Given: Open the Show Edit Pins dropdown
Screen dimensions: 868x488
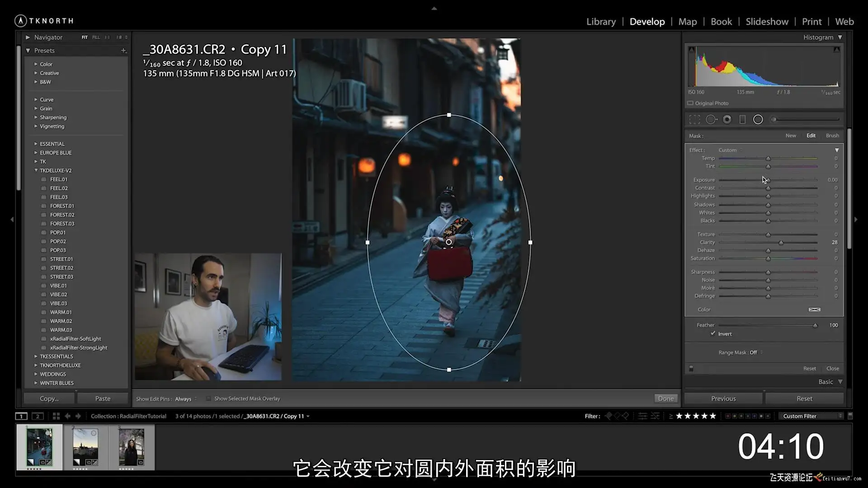Looking at the screenshot, I should point(186,399).
